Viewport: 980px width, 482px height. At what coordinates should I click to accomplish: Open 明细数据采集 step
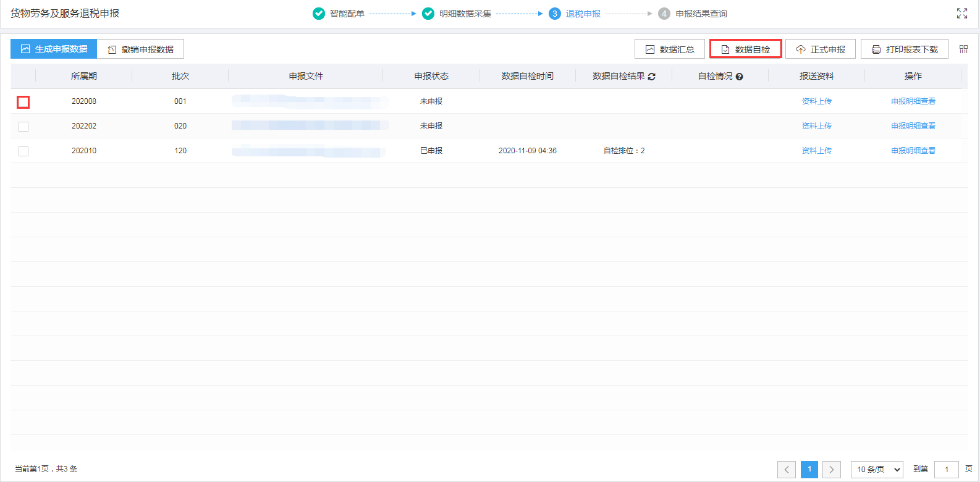click(x=465, y=14)
